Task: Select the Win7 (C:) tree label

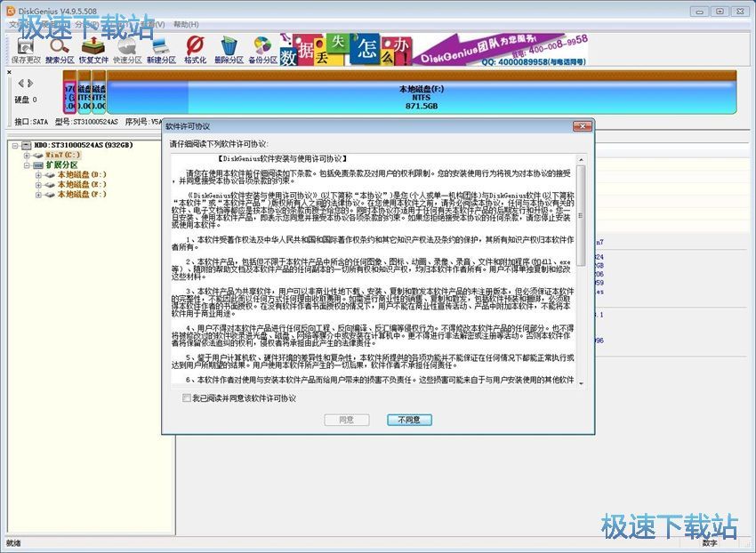Action: pos(63,156)
